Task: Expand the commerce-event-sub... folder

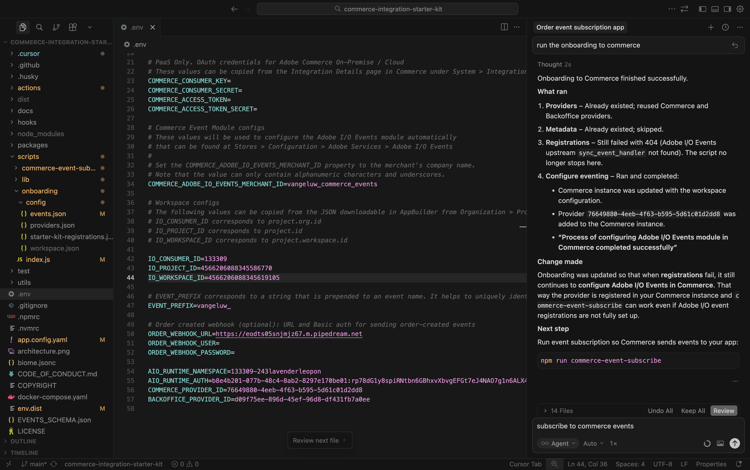Action: pyautogui.click(x=57, y=168)
